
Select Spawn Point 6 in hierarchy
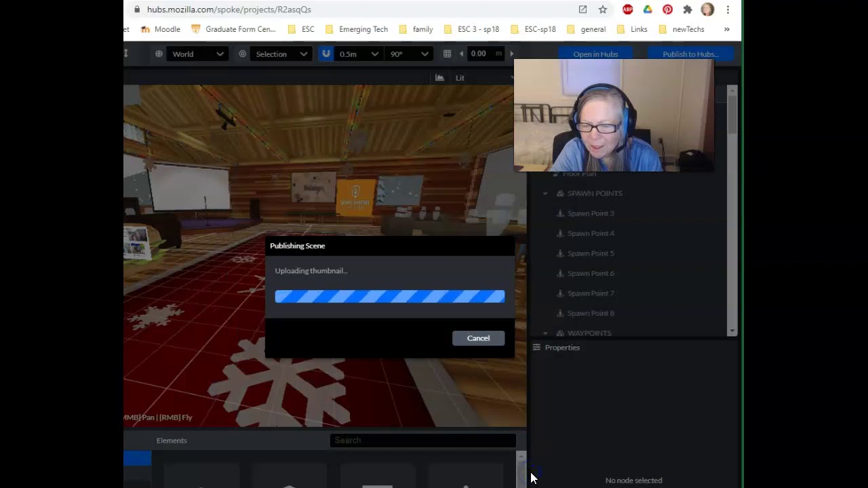tap(591, 273)
